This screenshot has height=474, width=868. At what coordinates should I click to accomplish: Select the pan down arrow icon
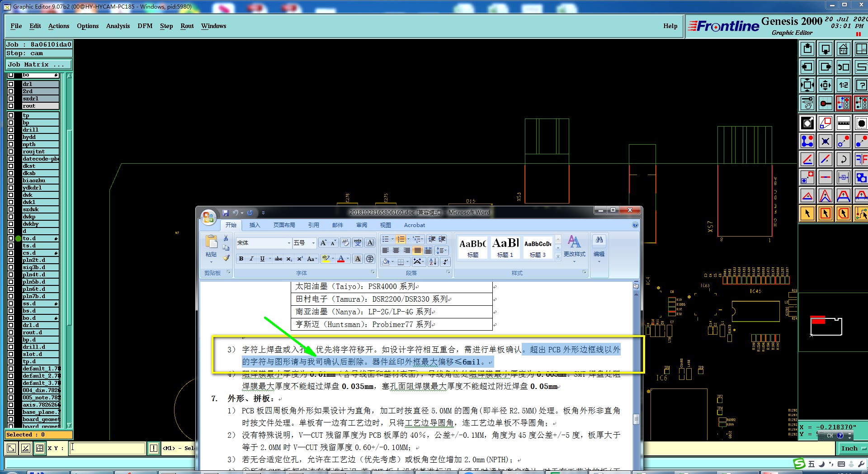[826, 49]
